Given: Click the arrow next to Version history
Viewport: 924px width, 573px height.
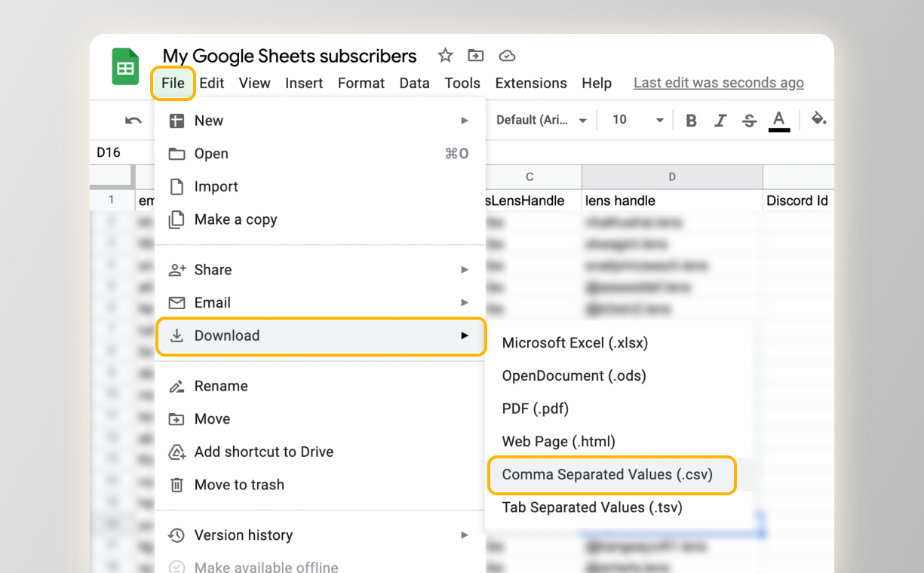Looking at the screenshot, I should (x=465, y=535).
